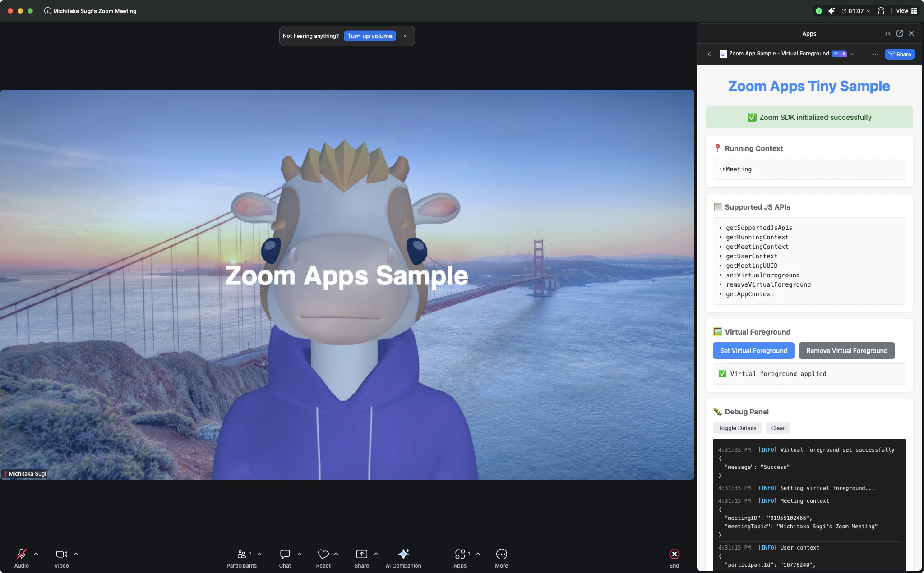The height and width of the screenshot is (573, 924).
Task: Click the blue Share button in the Apps panel
Action: [x=900, y=54]
